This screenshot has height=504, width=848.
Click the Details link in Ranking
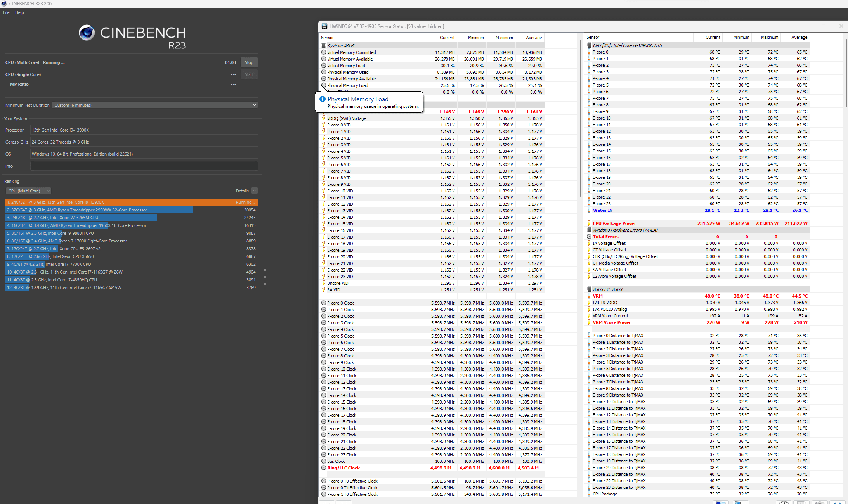point(242,191)
